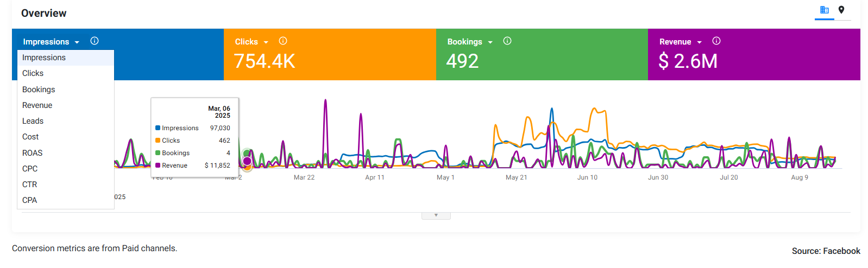
Task: Click the tooltip Revenue purple swatch
Action: (158, 165)
